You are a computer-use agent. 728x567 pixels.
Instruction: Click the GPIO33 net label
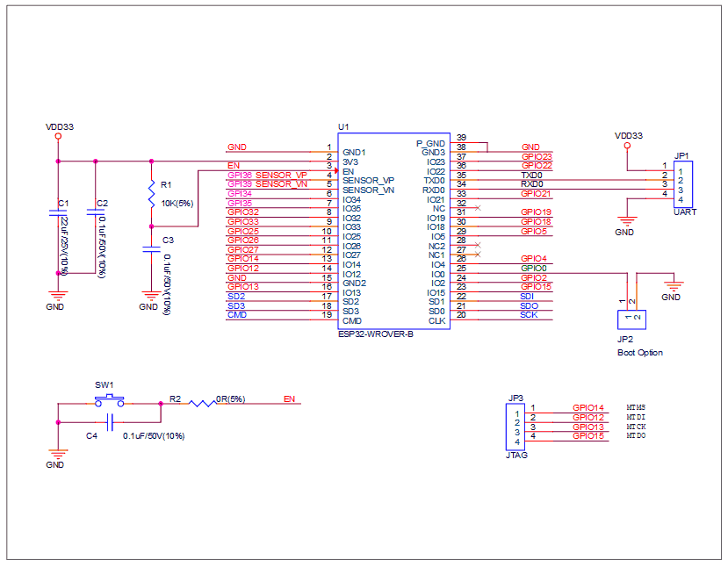click(243, 222)
